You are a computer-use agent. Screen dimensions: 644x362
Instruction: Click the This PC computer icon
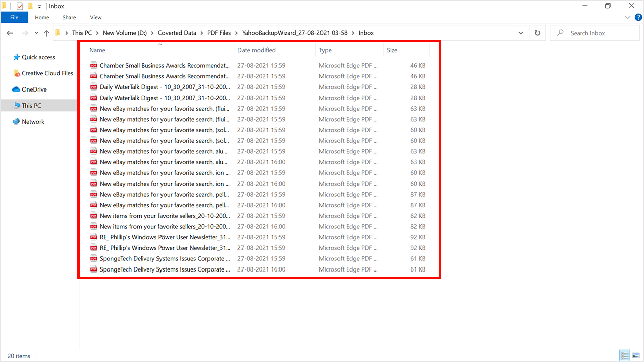coord(16,106)
